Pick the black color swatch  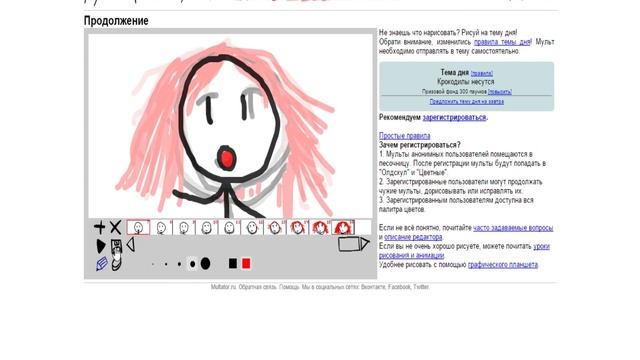click(233, 263)
